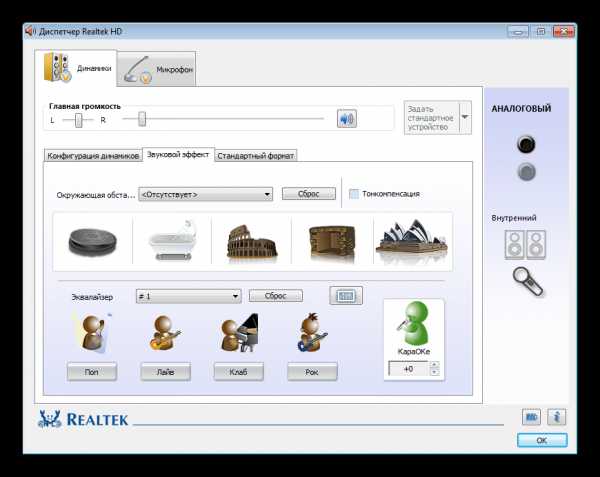Click the L-R balance slider handle
The height and width of the screenshot is (477, 600).
click(x=78, y=120)
